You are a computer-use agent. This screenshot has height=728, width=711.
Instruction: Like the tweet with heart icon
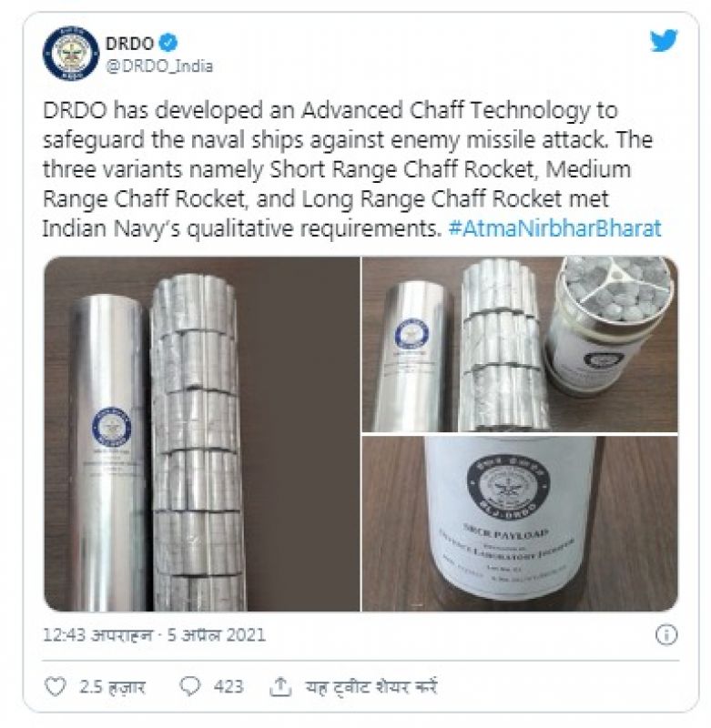55,687
